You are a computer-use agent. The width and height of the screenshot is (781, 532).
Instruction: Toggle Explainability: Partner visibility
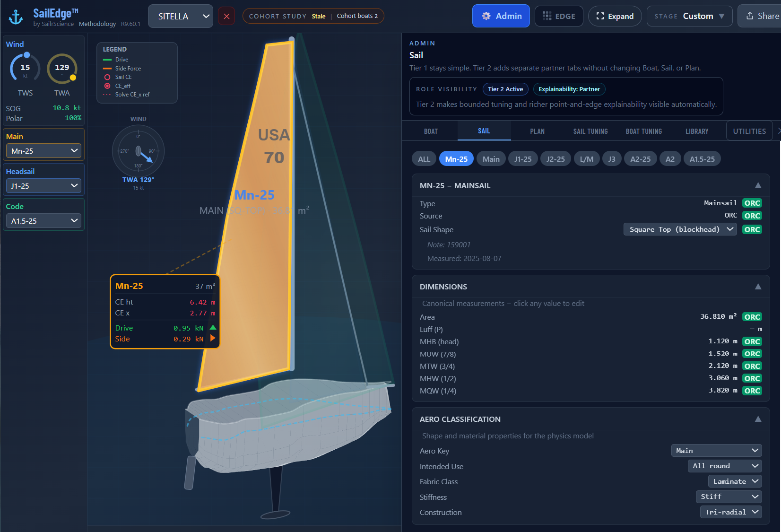(569, 89)
